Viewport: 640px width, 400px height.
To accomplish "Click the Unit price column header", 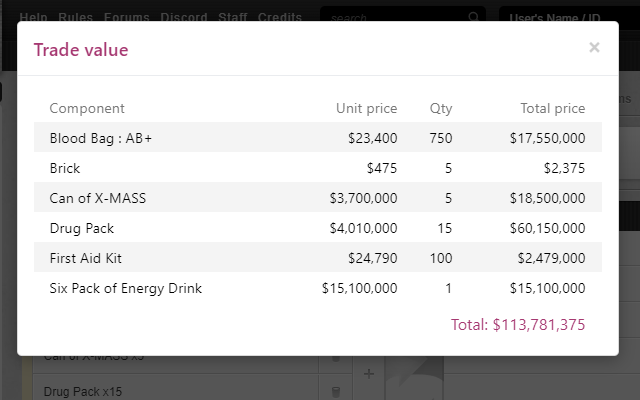I will (366, 108).
